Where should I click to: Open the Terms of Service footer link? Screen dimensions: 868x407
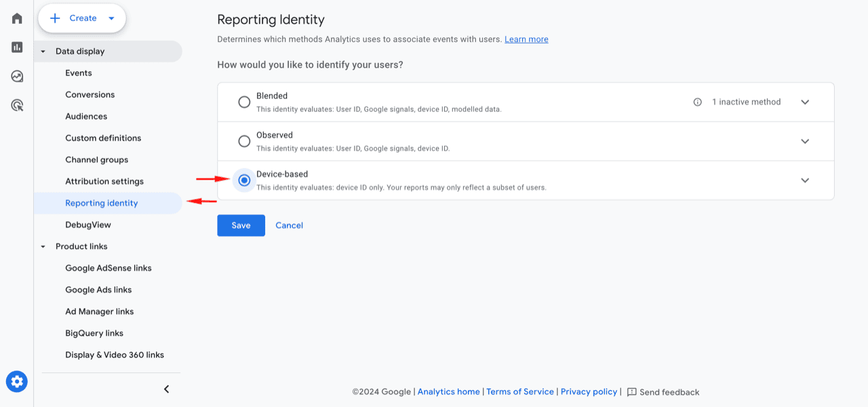click(x=520, y=392)
